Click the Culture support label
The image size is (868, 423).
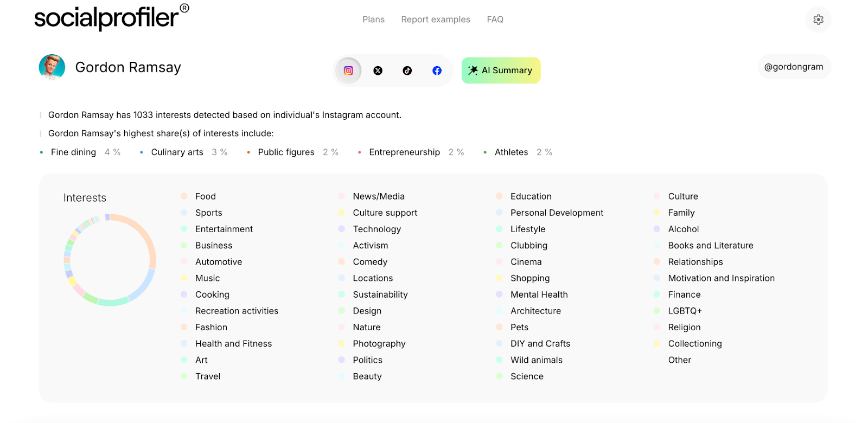click(x=385, y=213)
